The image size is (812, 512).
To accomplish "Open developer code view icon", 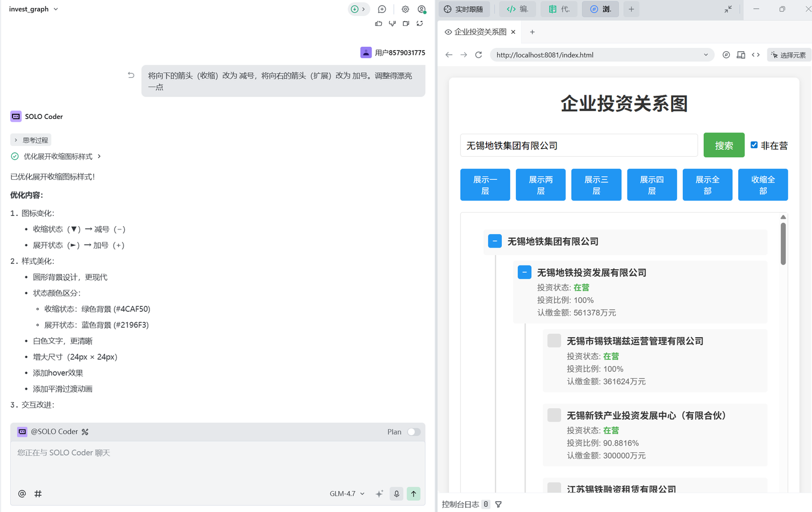I will coord(756,55).
